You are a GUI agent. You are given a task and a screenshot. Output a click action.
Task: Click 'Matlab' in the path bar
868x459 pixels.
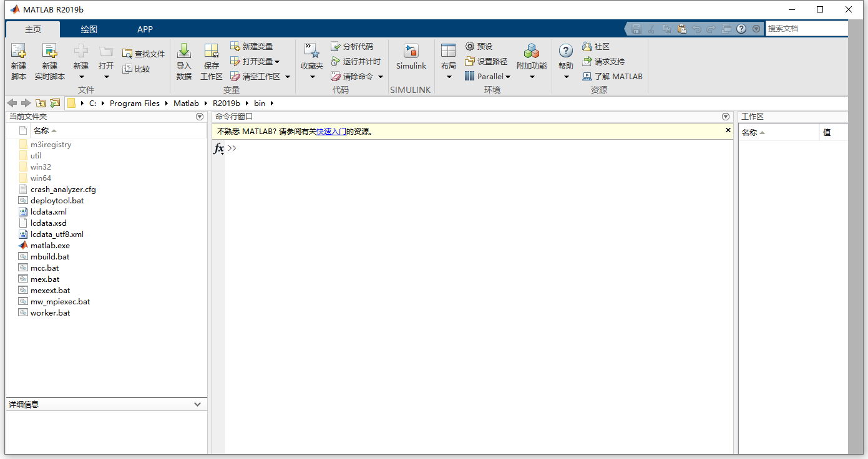(x=186, y=104)
